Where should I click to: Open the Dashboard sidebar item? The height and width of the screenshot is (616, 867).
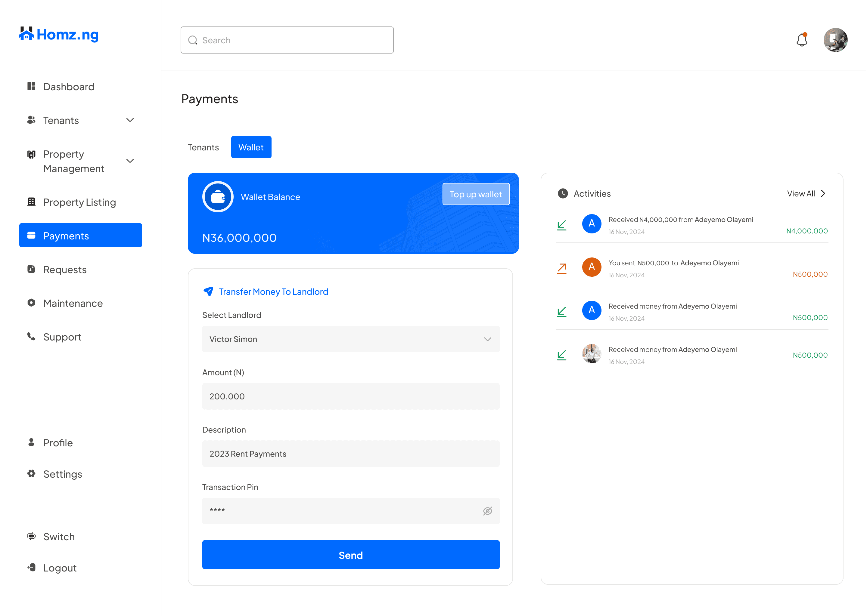pyautogui.click(x=69, y=87)
